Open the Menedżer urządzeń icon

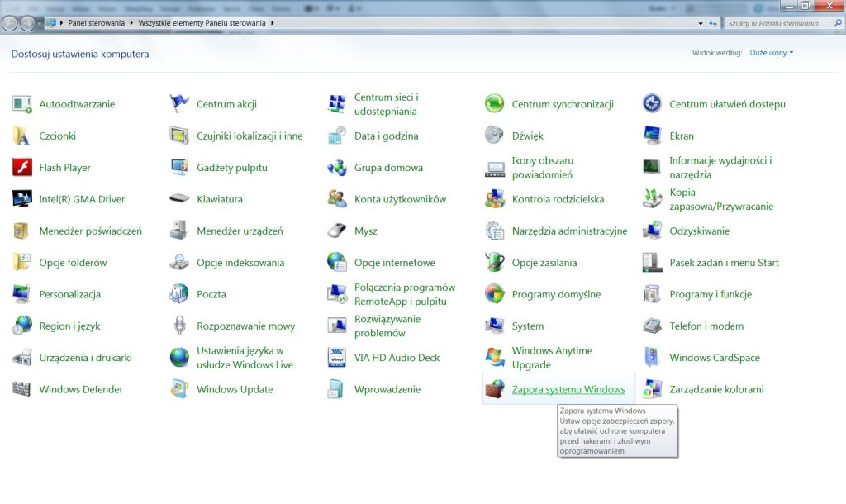[x=179, y=231]
